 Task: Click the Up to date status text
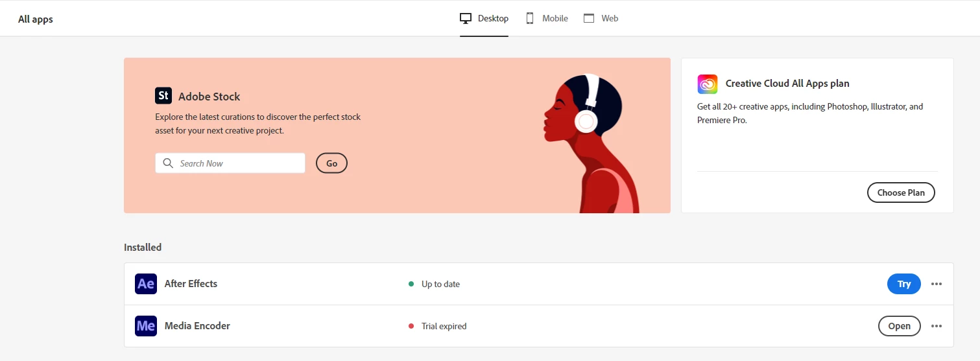click(440, 284)
